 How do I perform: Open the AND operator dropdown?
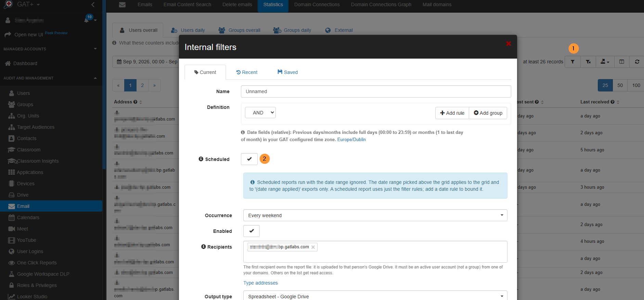260,113
